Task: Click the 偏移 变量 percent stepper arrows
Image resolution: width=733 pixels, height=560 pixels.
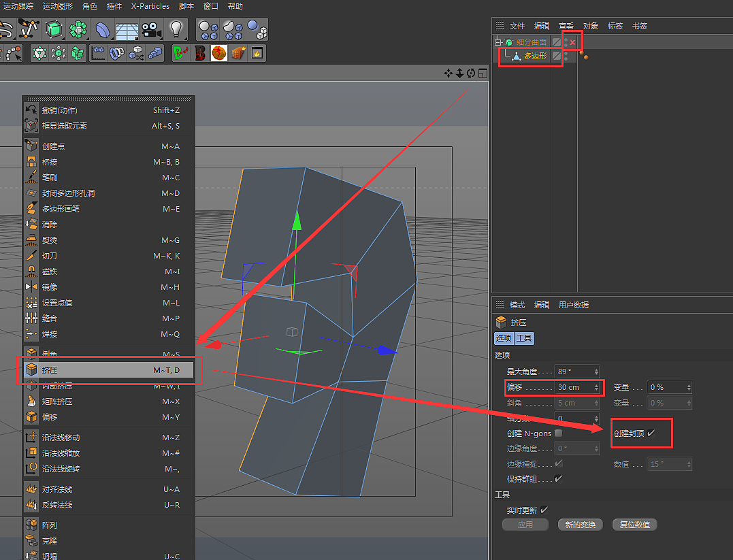Action: click(689, 387)
